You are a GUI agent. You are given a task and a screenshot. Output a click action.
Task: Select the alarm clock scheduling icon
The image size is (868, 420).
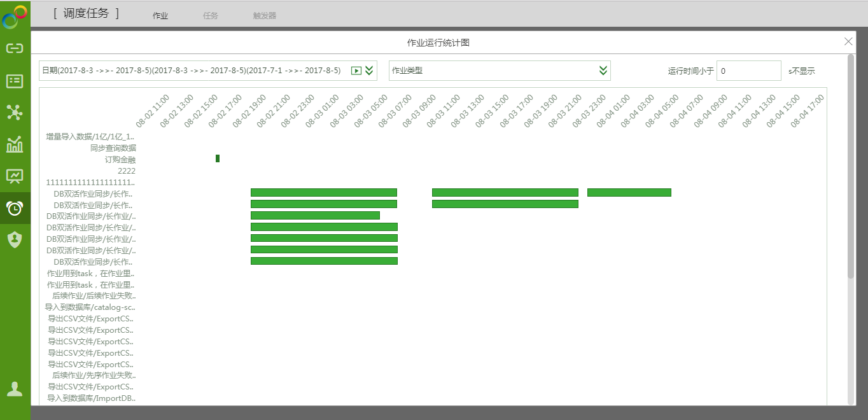tap(15, 208)
